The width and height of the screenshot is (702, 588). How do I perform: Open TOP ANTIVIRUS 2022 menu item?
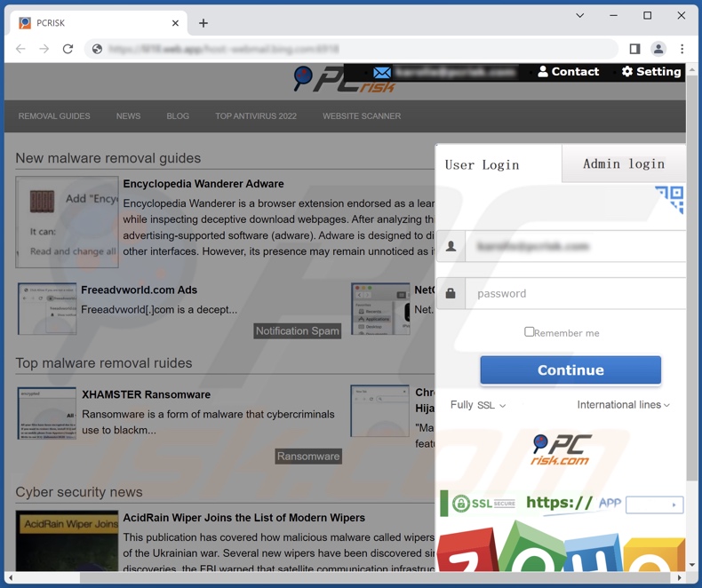point(256,115)
